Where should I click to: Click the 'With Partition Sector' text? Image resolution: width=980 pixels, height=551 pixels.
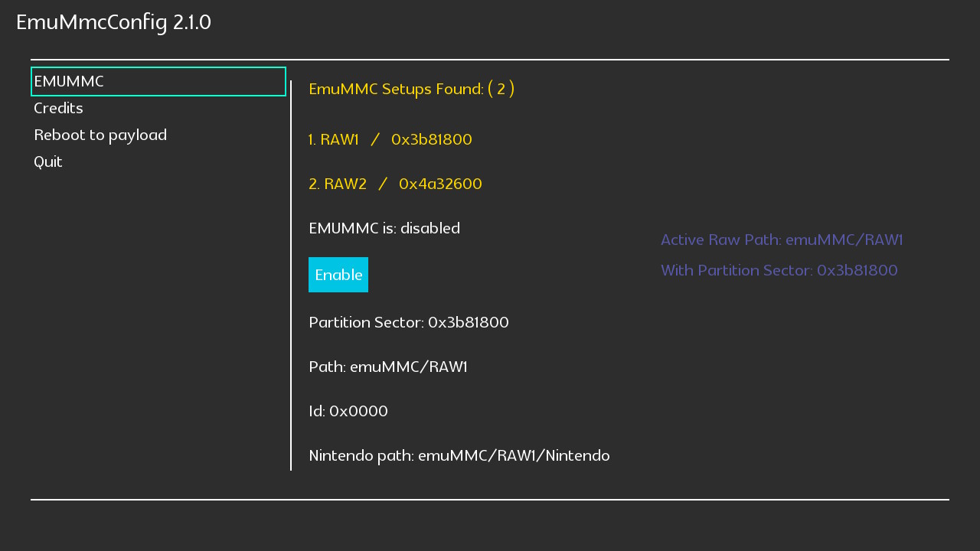tap(779, 271)
